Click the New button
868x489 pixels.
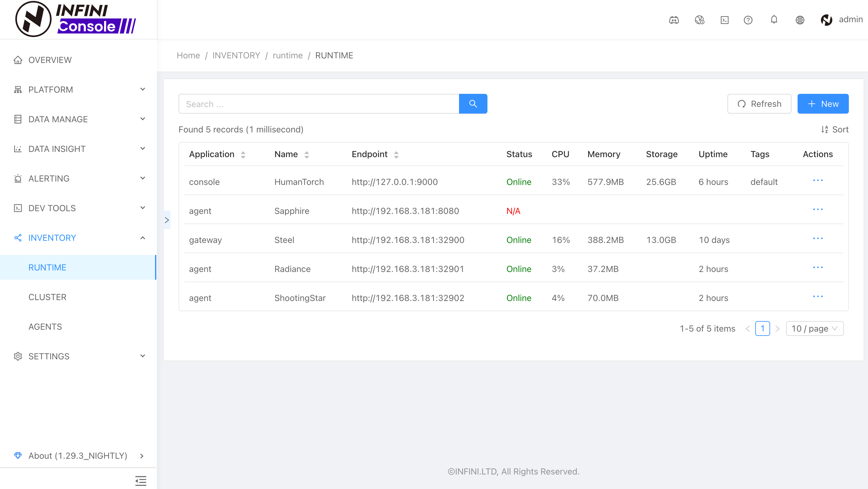click(x=823, y=104)
